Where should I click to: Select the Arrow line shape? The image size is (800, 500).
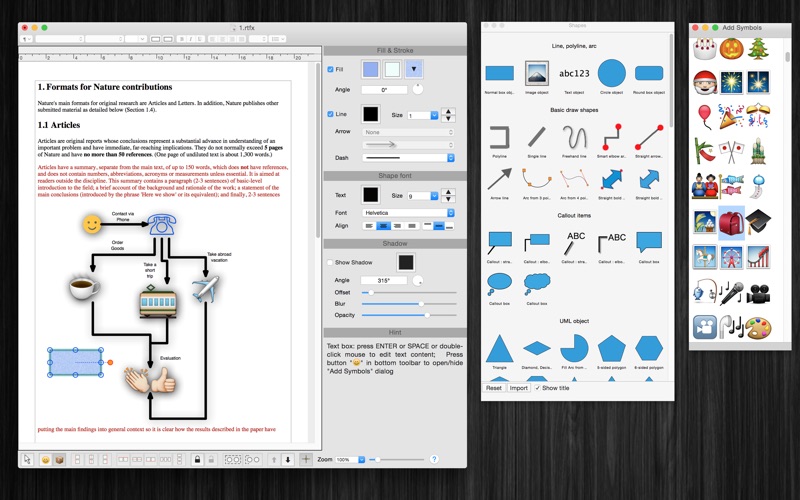pos(499,179)
